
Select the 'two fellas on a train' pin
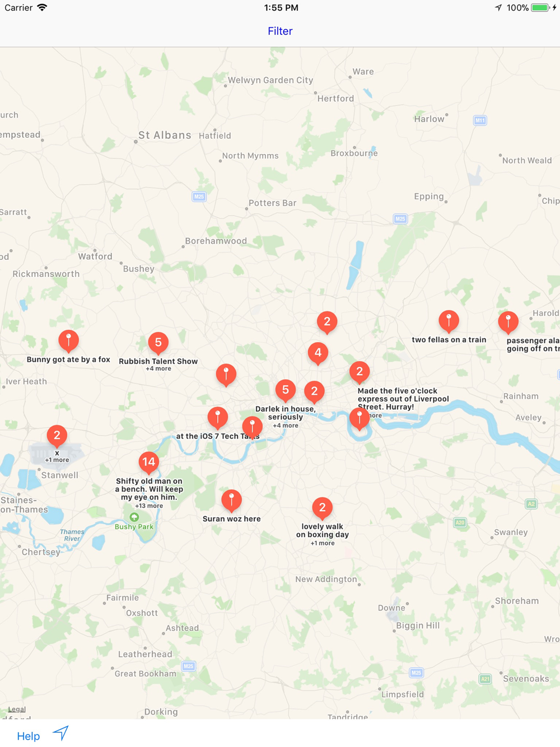[x=449, y=321]
